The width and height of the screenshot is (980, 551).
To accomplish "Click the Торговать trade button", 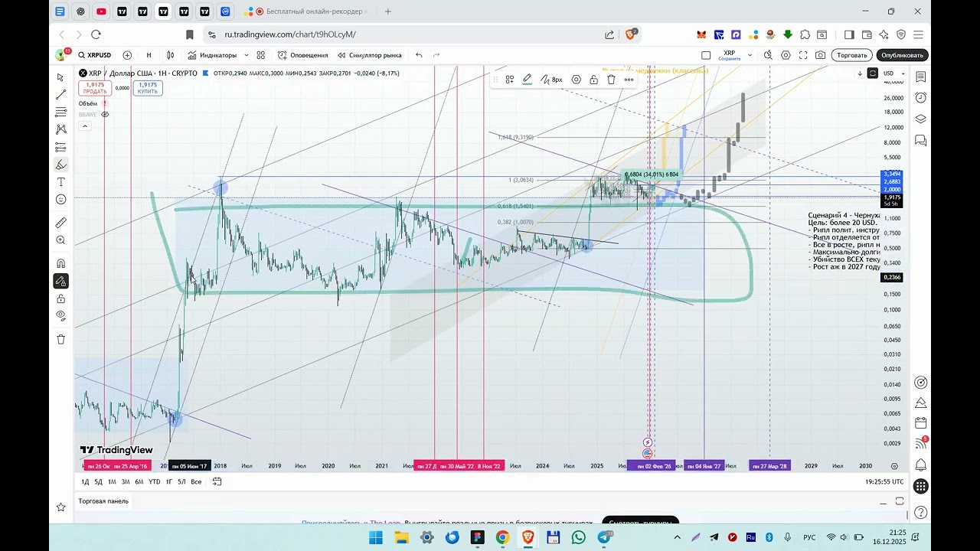I will (x=852, y=55).
